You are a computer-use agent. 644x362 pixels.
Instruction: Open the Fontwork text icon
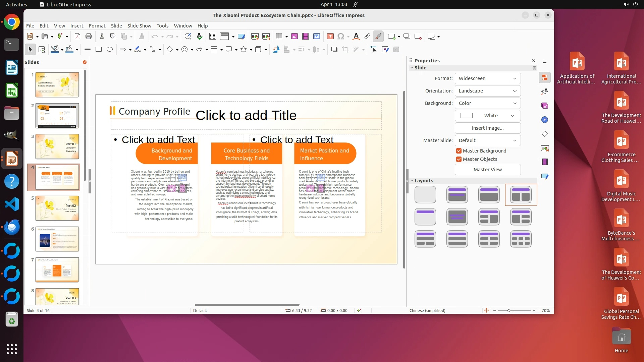coord(356,37)
